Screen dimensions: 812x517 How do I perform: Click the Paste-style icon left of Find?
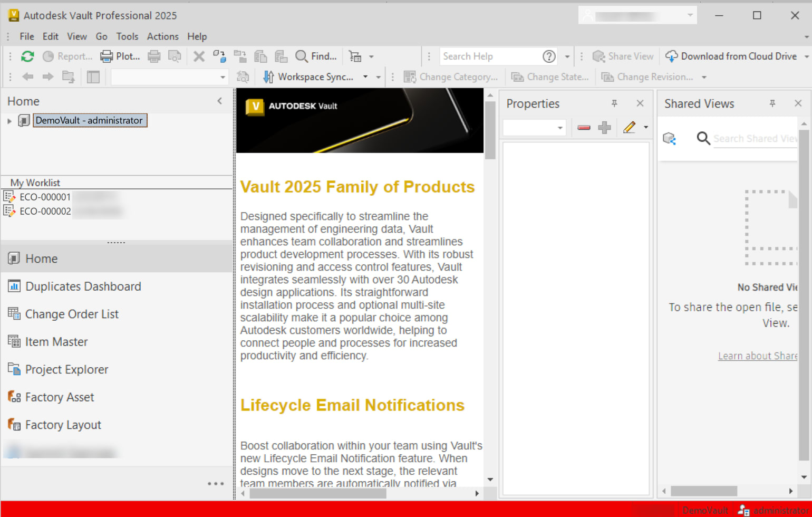point(281,56)
